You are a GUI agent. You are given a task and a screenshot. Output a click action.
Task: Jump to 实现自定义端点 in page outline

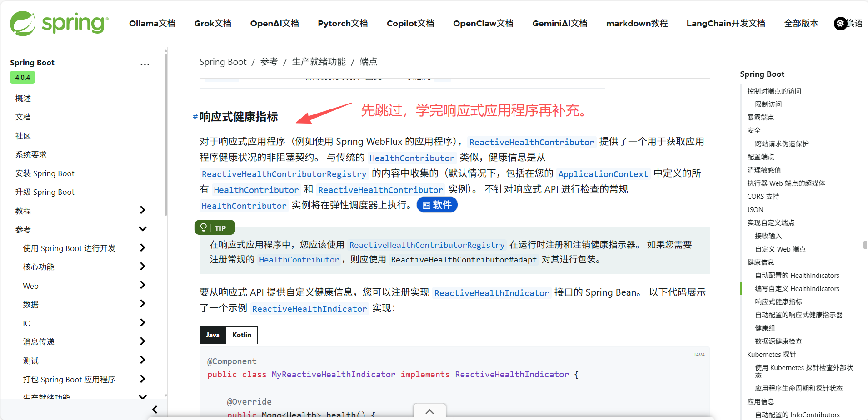[x=771, y=223]
